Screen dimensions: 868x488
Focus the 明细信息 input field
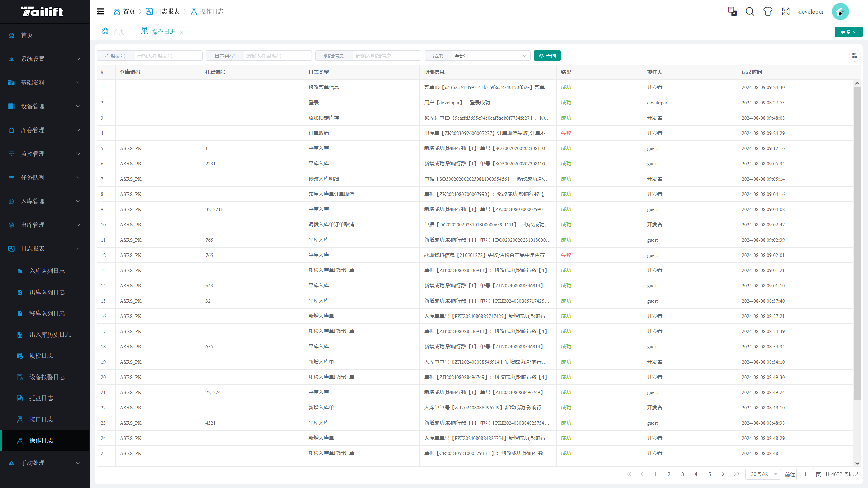[x=387, y=56]
